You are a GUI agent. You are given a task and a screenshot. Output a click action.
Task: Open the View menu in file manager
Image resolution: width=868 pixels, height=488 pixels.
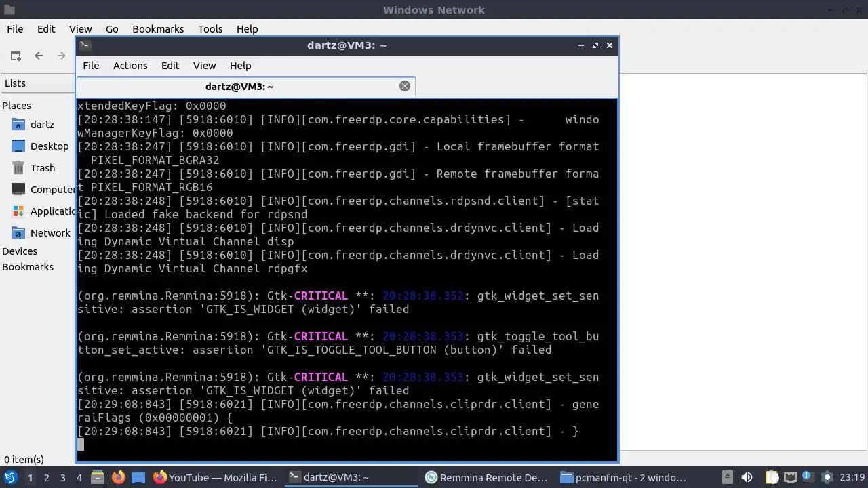(x=80, y=29)
